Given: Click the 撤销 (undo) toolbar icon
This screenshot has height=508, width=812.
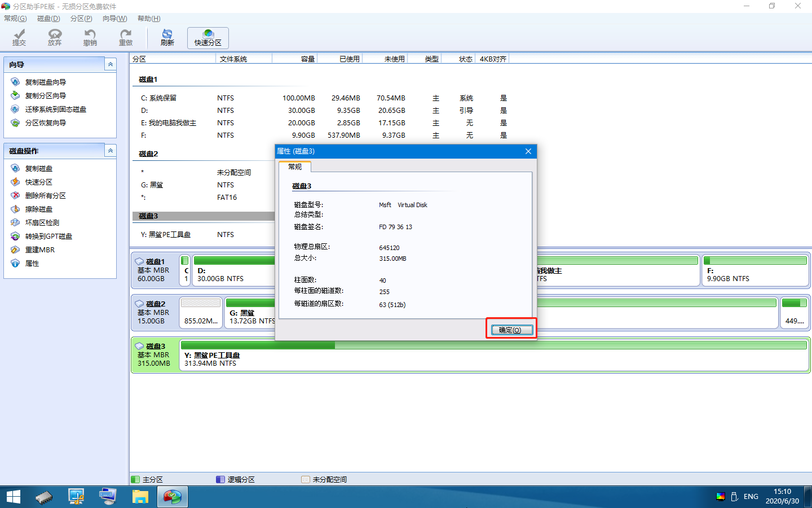Looking at the screenshot, I should click(x=90, y=38).
